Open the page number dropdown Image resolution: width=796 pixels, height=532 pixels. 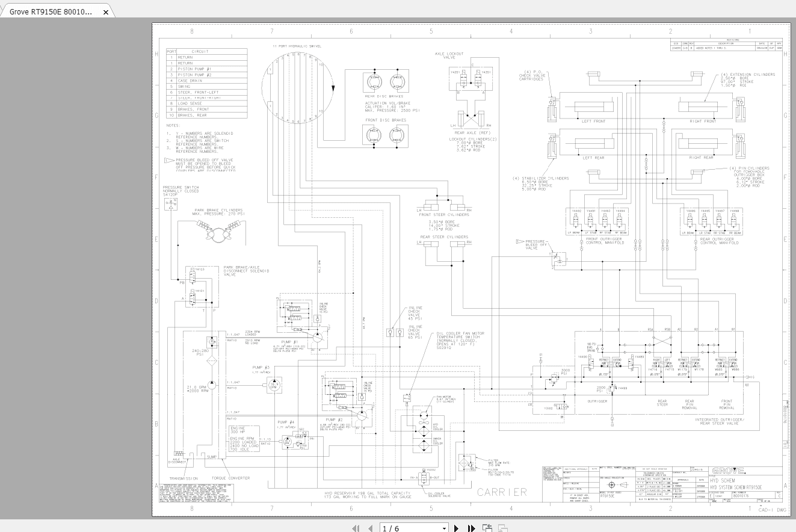[444, 528]
